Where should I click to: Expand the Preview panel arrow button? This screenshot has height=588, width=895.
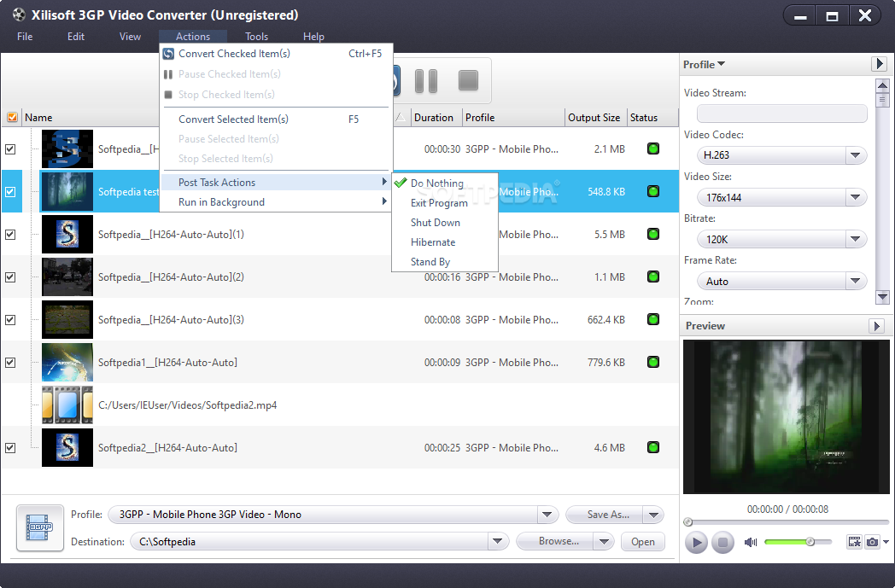pyautogui.click(x=876, y=326)
